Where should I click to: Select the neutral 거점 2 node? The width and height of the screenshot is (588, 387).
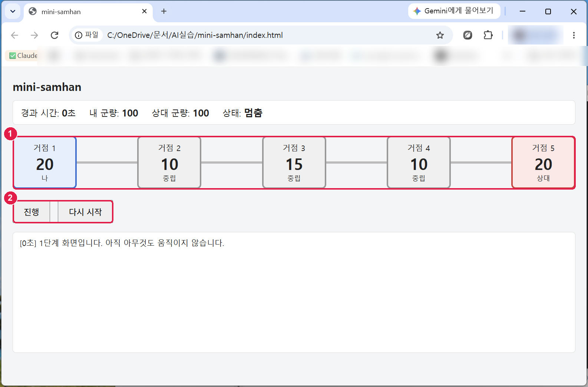169,163
